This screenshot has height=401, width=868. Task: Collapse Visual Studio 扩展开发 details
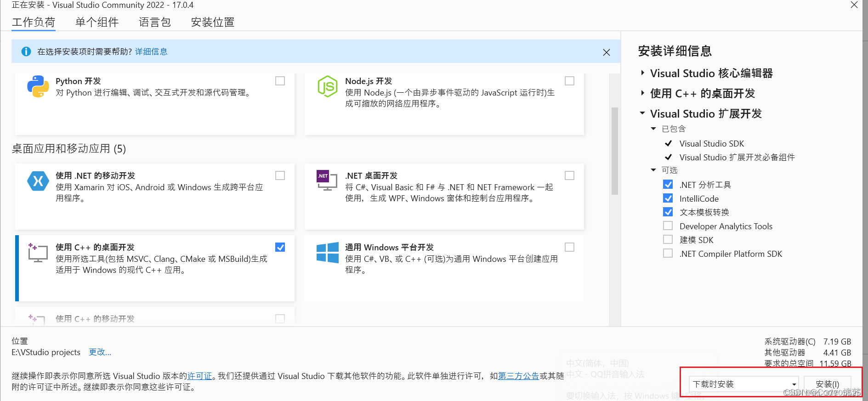[642, 113]
